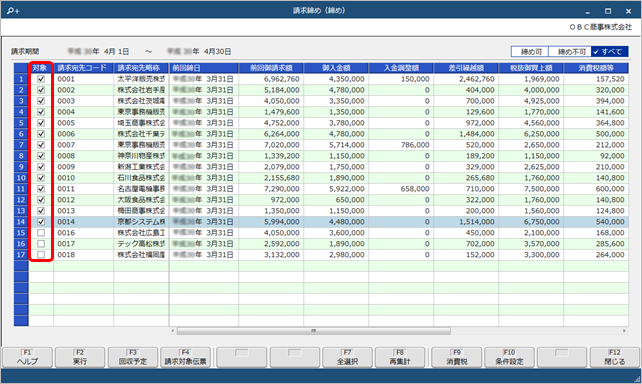Screen dimensions: 642x384
Task: Click adjustment cell 150,000
Action: [x=401, y=79]
